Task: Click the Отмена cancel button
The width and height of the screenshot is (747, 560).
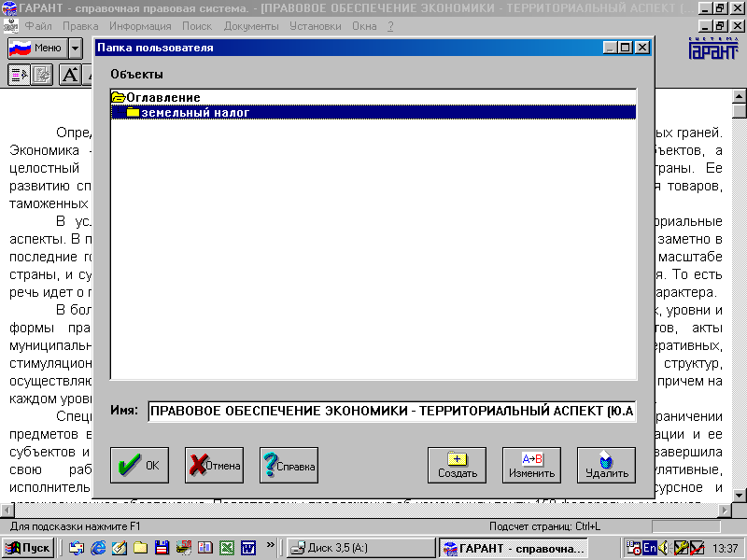Action: (x=215, y=465)
